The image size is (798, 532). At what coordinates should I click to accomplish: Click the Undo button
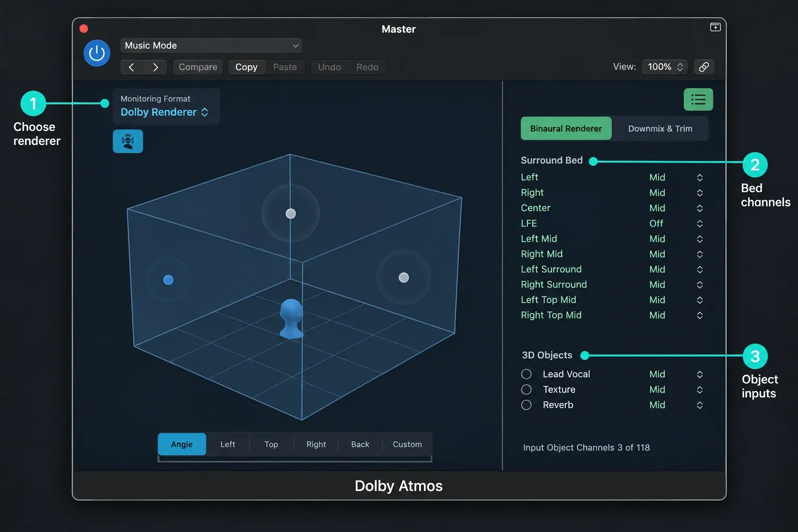(329, 67)
